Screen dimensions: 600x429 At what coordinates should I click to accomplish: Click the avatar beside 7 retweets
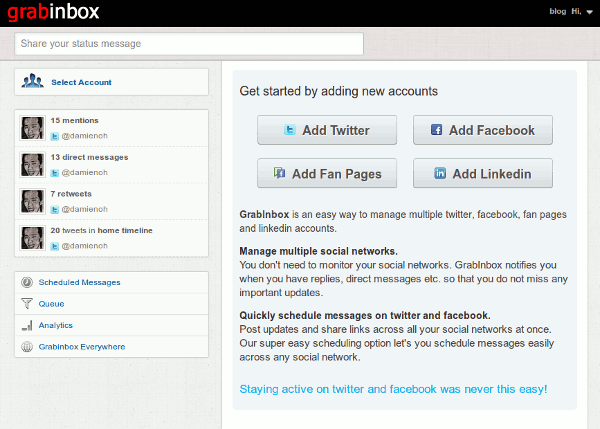pyautogui.click(x=32, y=201)
